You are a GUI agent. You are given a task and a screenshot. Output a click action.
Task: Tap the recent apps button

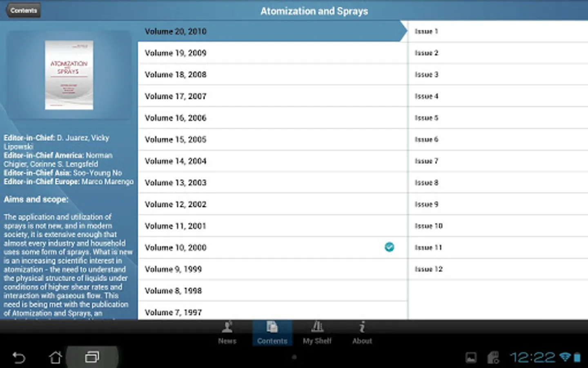tap(92, 357)
